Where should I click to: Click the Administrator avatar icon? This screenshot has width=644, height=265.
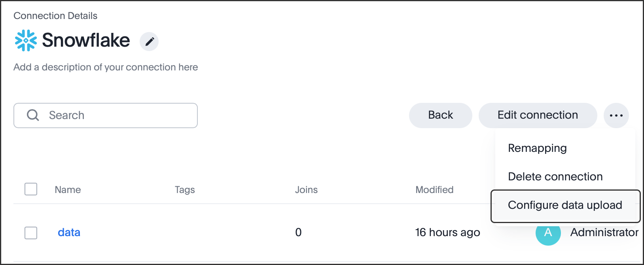[x=548, y=233]
